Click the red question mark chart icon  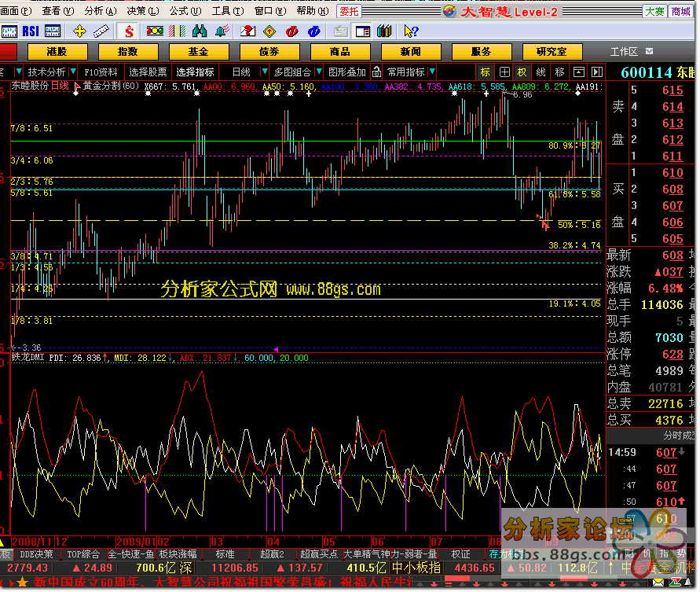(247, 31)
